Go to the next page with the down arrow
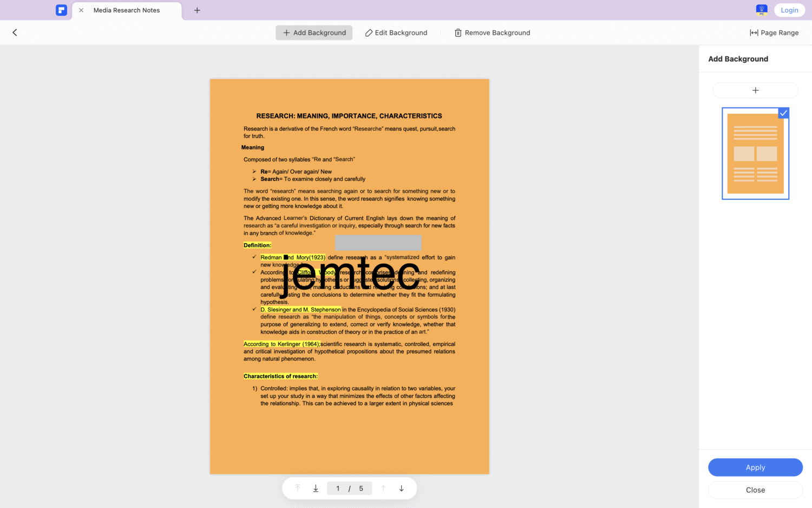This screenshot has width=812, height=508. click(401, 488)
